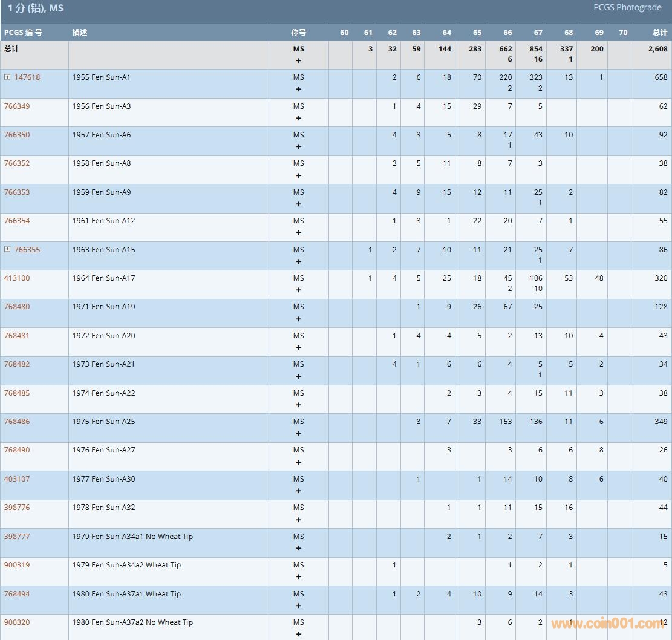Viewport: 672px width, 640px height.
Task: Click the 768486 link for 1975 Fen
Action: (17, 422)
